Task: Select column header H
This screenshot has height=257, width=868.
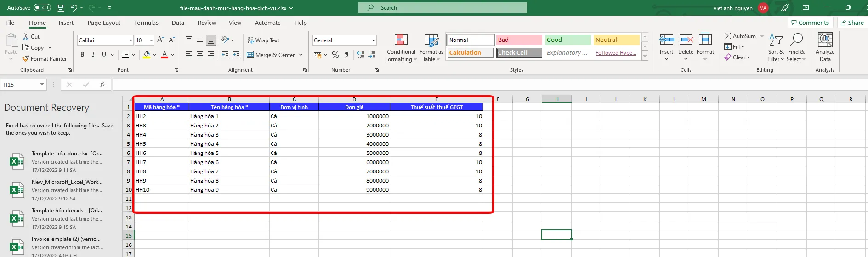Action: [x=556, y=99]
